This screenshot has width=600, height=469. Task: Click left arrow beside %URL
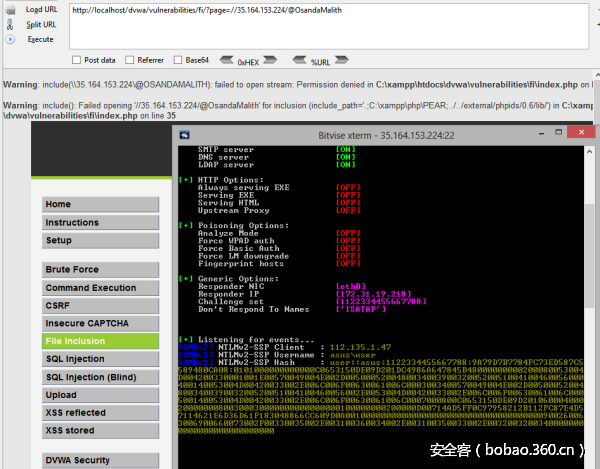click(x=296, y=60)
